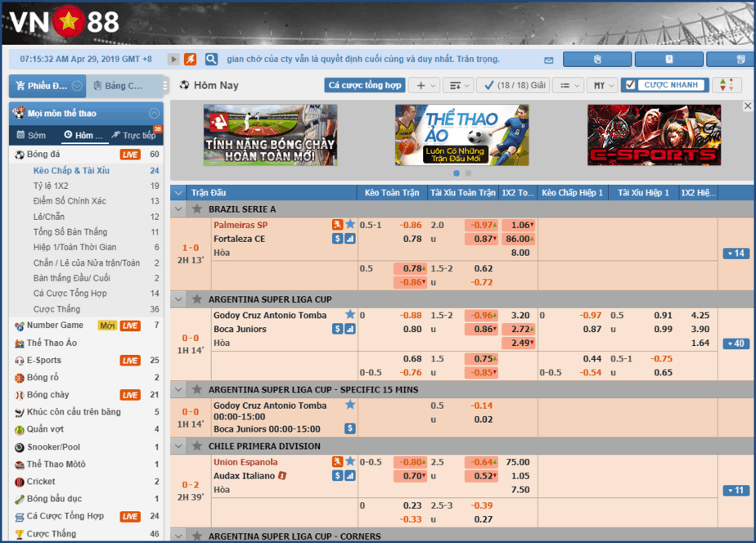Open baseball feature banner thumbnail
This screenshot has width=756, height=543.
point(270,136)
